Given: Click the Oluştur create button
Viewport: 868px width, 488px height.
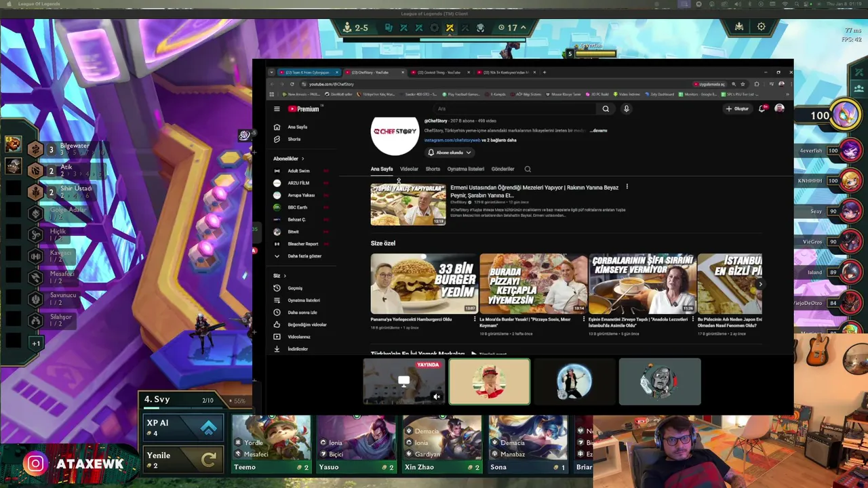Looking at the screenshot, I should coord(737,108).
